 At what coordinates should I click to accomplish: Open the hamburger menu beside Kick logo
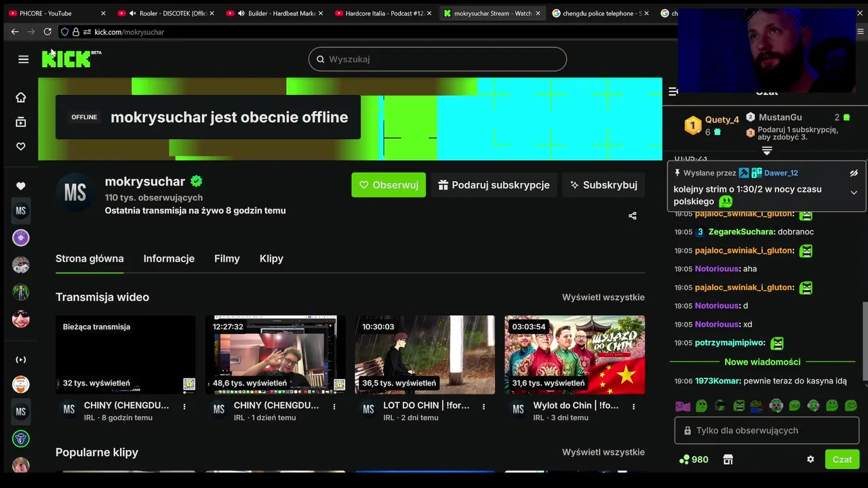coord(24,59)
